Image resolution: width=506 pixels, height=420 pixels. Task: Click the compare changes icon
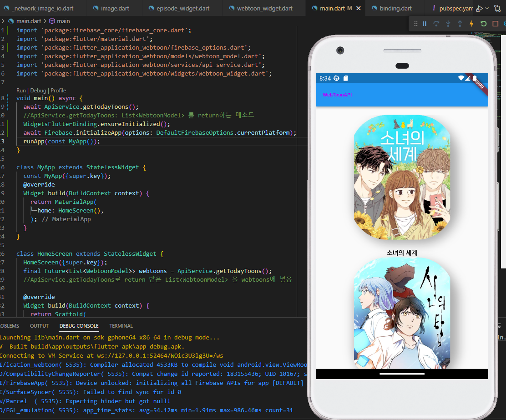(497, 8)
